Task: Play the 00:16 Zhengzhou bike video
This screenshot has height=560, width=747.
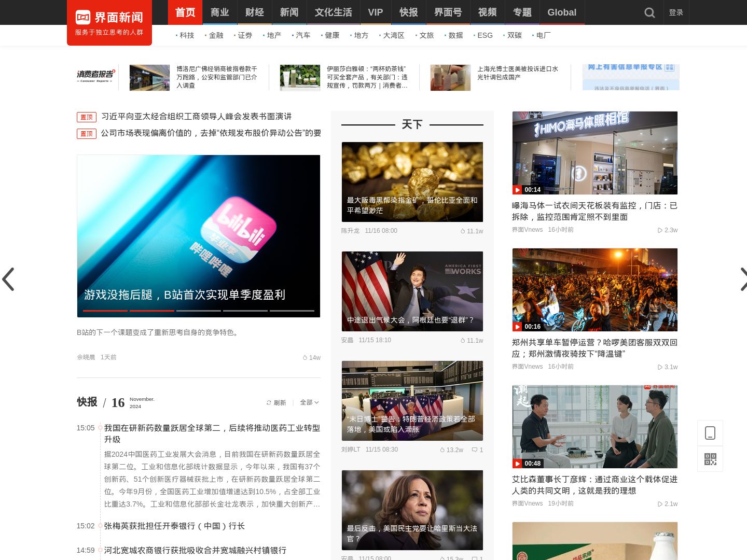Action: click(517, 327)
